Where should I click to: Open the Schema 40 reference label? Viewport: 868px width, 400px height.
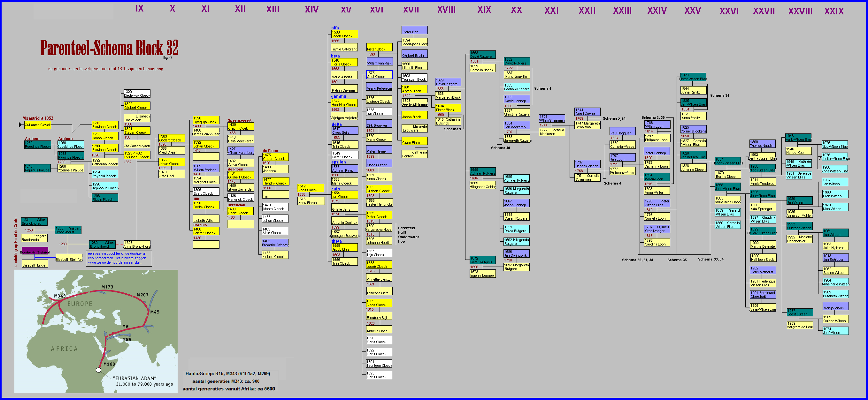pyautogui.click(x=500, y=148)
